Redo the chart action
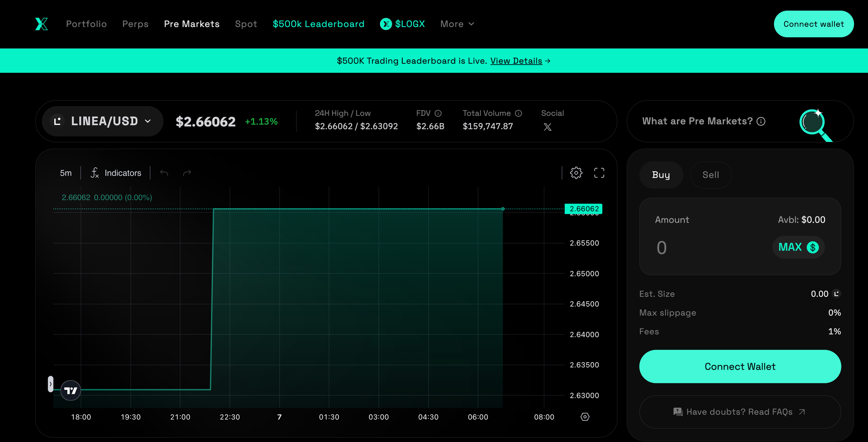868x442 pixels. 187,173
